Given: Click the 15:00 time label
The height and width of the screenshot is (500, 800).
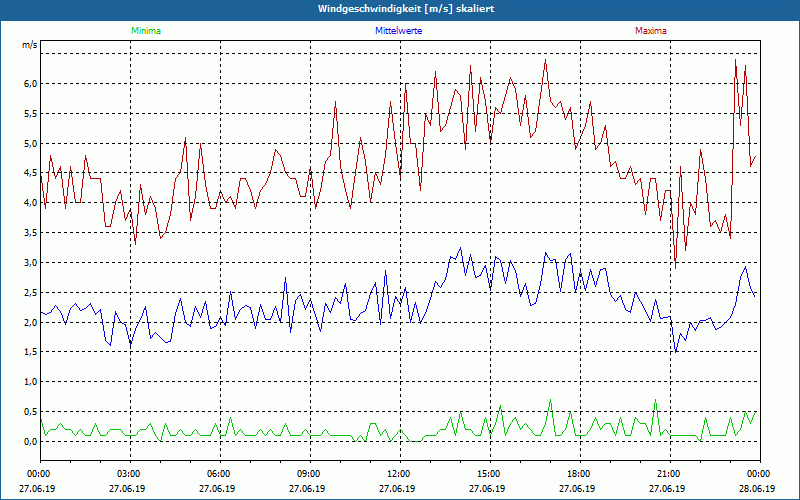Looking at the screenshot, I should (x=488, y=474).
